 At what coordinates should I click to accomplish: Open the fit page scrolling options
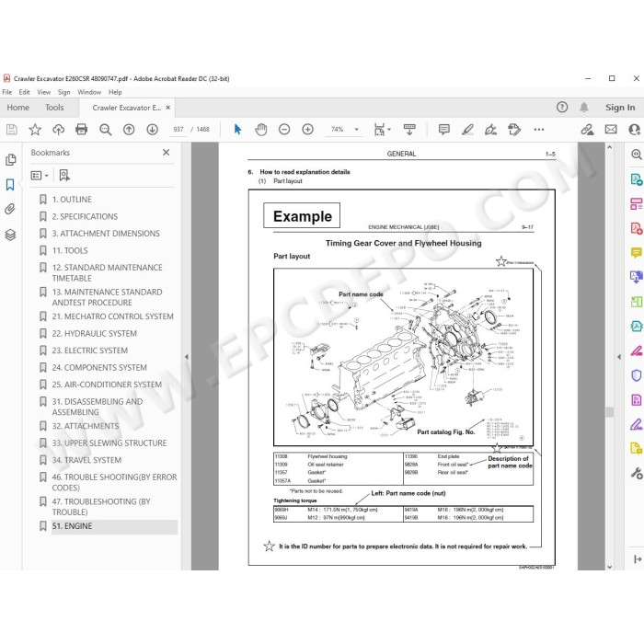(x=382, y=130)
